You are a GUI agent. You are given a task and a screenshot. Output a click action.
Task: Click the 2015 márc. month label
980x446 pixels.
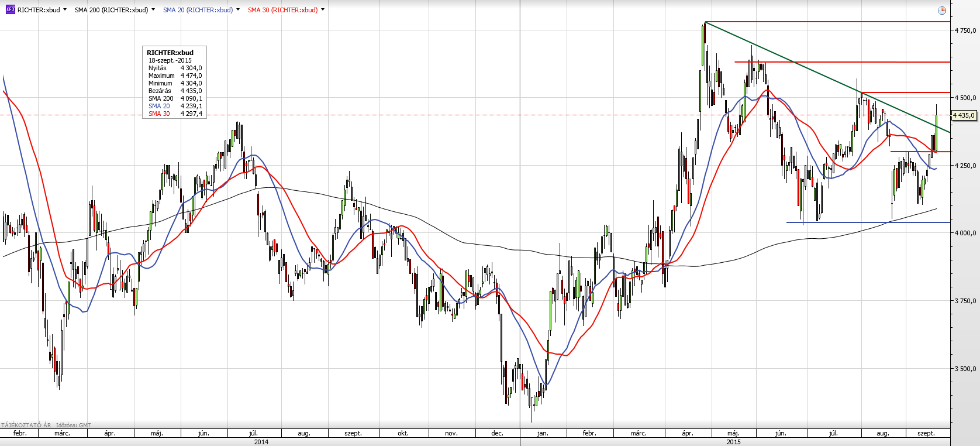point(639,433)
